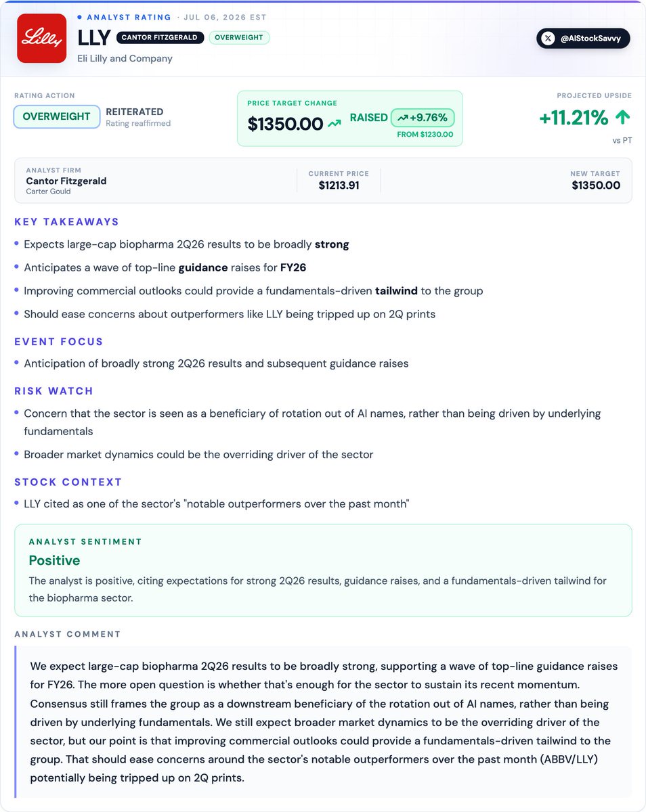Click the trend arrow next to $1350.00
The width and height of the screenshot is (646, 812).
coord(335,124)
